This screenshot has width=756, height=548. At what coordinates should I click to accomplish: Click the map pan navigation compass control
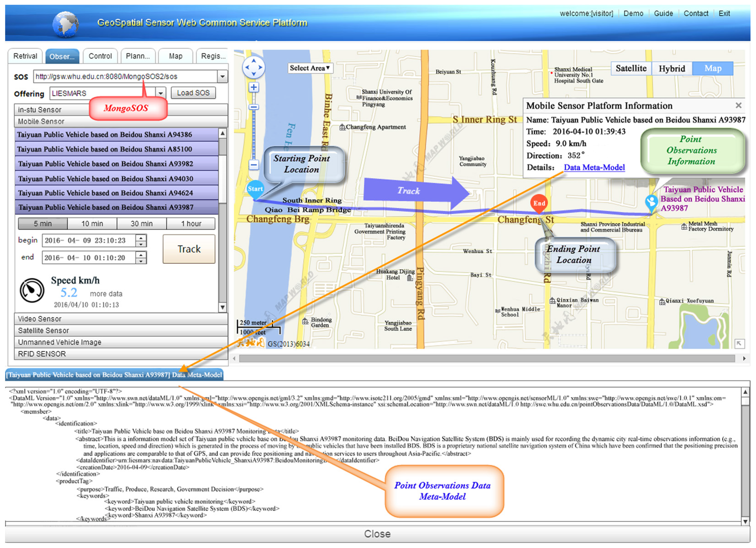point(254,67)
